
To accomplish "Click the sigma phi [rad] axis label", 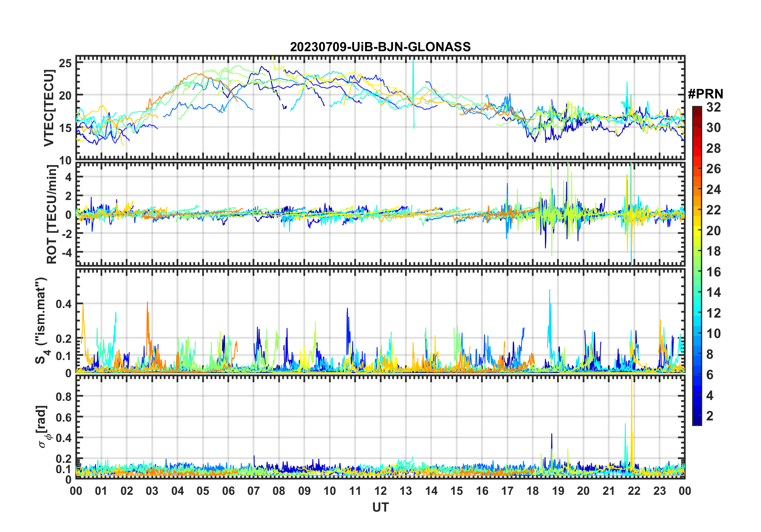I will 43,427.
